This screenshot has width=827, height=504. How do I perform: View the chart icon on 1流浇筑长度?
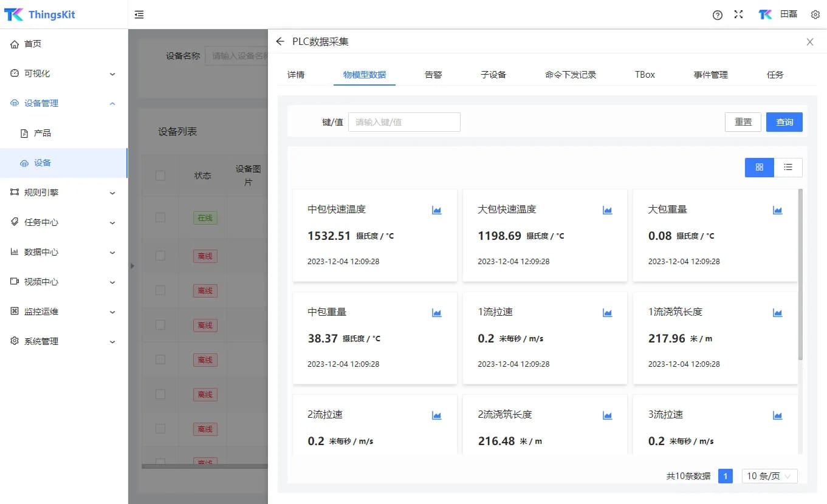tap(777, 312)
